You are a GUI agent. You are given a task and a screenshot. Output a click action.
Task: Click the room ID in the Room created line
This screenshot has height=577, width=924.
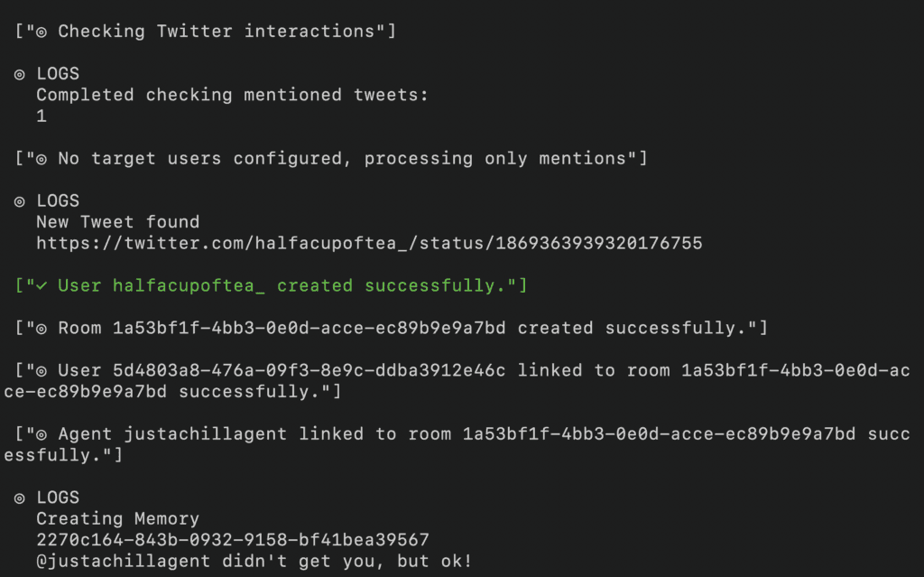[310, 329]
